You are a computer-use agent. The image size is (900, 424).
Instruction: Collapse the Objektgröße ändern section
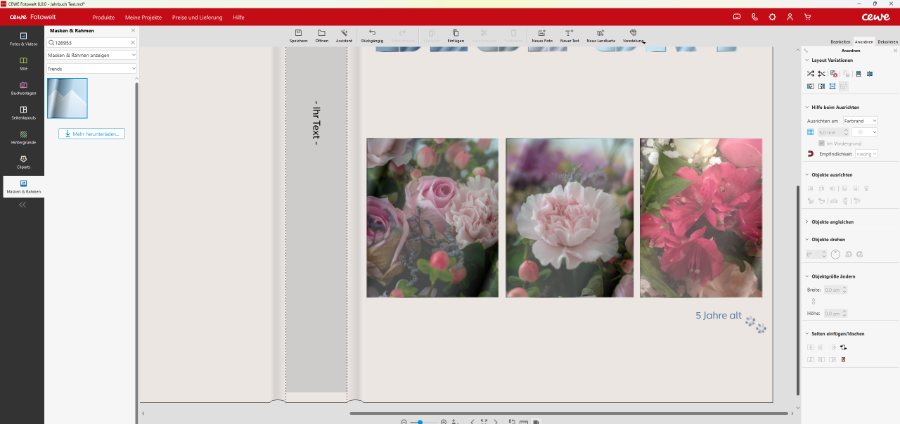pos(807,277)
